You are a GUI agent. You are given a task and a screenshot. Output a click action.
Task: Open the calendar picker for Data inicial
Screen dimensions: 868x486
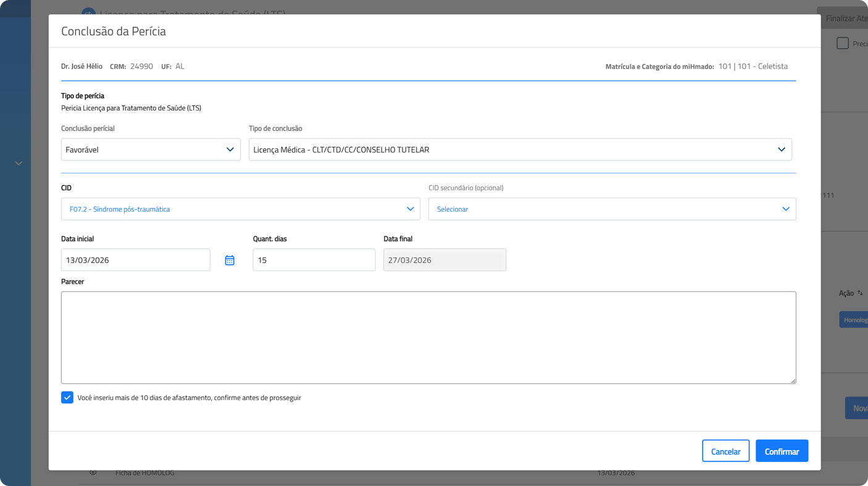[230, 261]
